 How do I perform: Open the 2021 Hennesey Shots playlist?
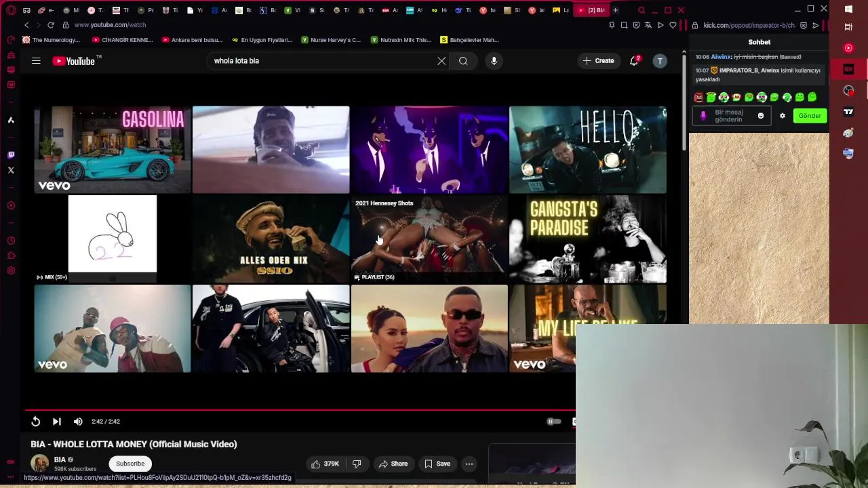coord(429,239)
